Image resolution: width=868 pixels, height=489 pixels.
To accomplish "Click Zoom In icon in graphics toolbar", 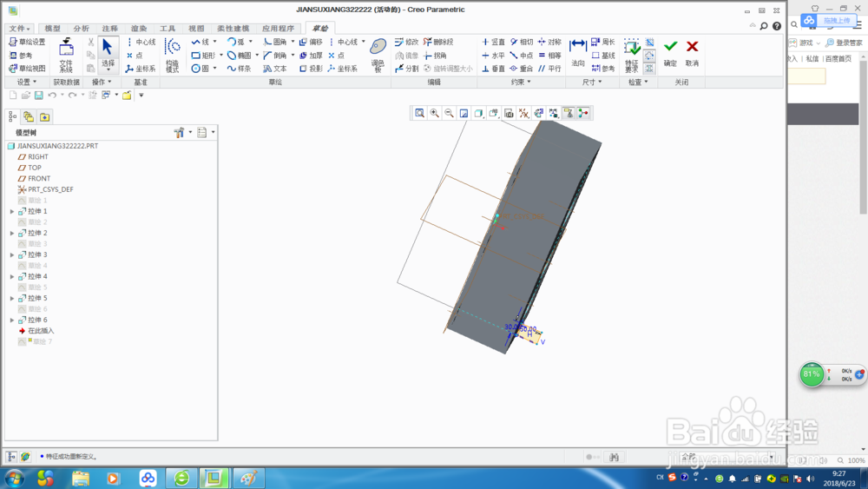I will pos(435,114).
